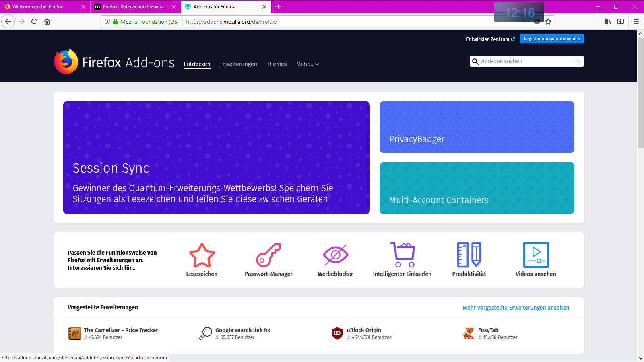Click the forward navigation arrow
This screenshot has height=362, width=644.
(22, 21)
